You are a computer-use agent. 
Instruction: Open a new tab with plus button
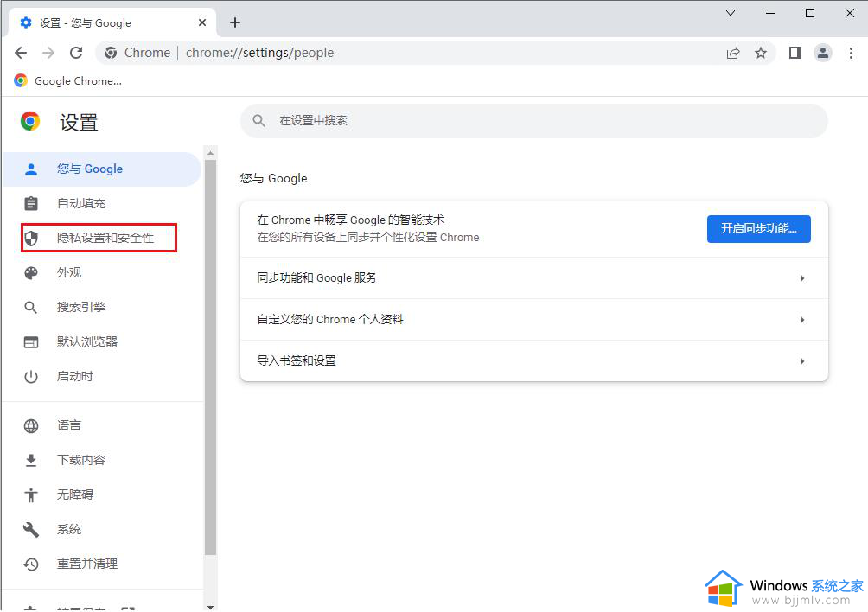pyautogui.click(x=235, y=22)
